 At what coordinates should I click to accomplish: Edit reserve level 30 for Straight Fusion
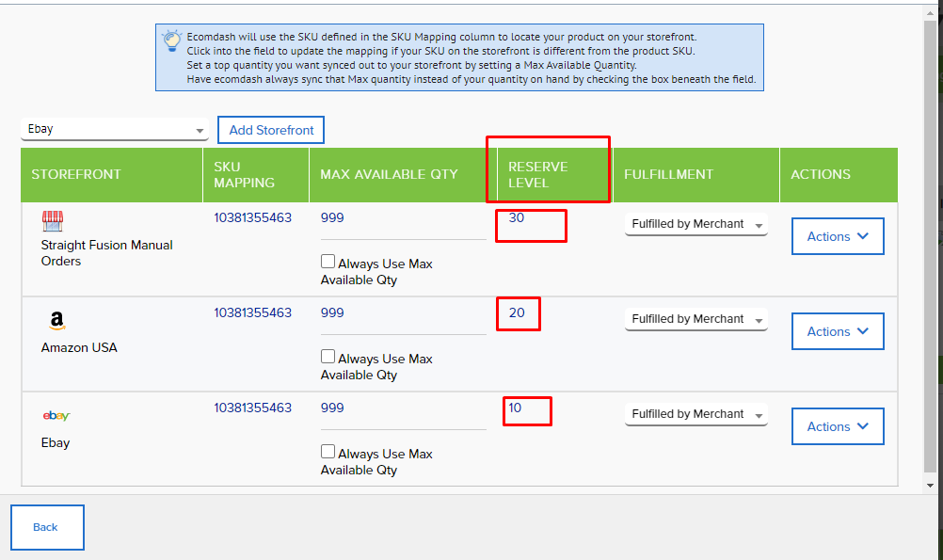point(517,217)
